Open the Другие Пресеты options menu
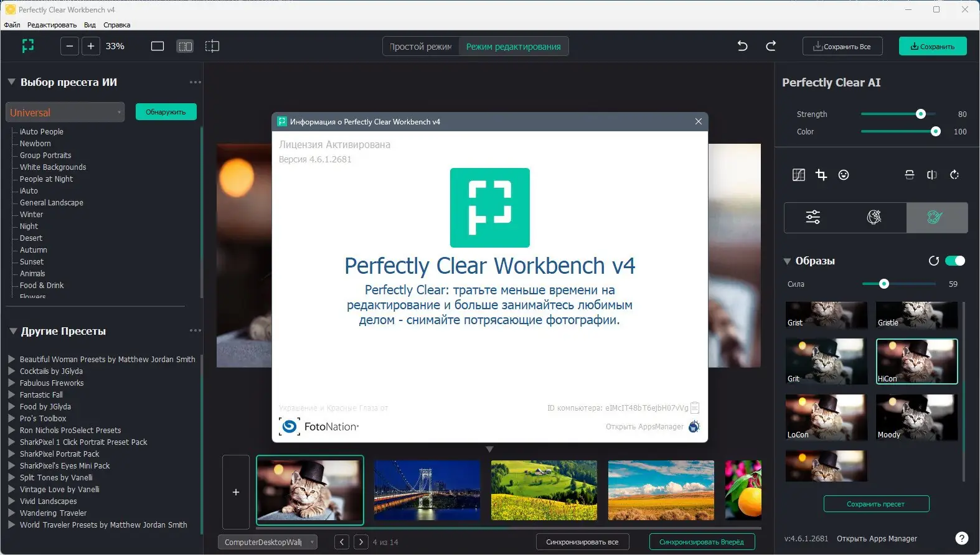The width and height of the screenshot is (980, 555). 196,330
